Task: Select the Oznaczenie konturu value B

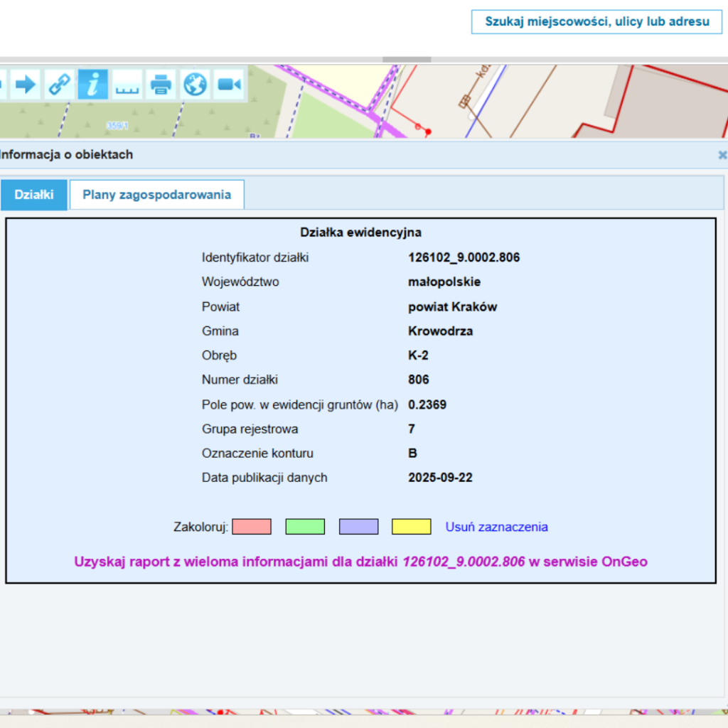Action: (x=412, y=453)
